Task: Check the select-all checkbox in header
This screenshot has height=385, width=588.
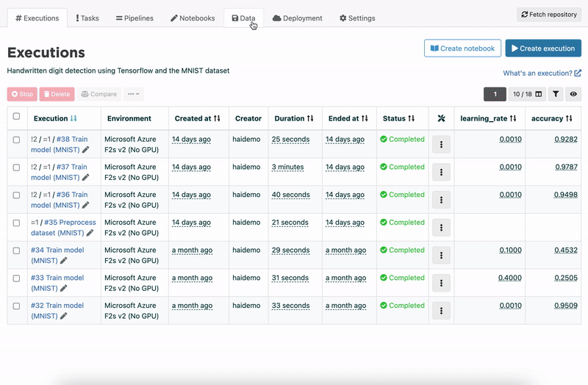Action: [x=16, y=116]
